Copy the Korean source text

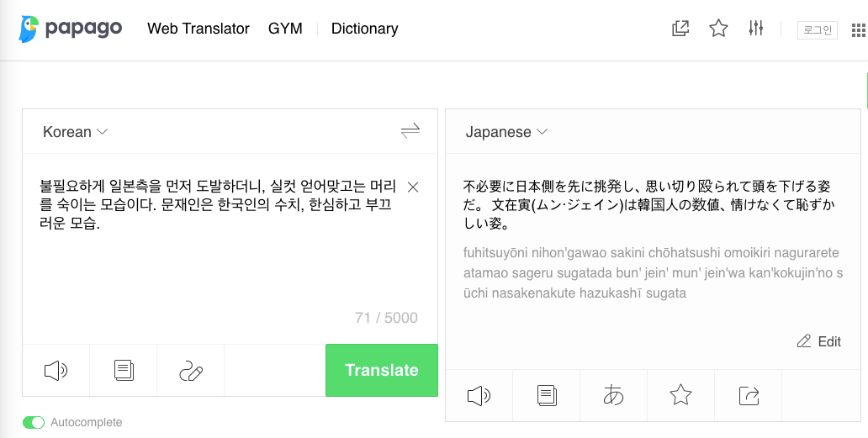coord(124,370)
